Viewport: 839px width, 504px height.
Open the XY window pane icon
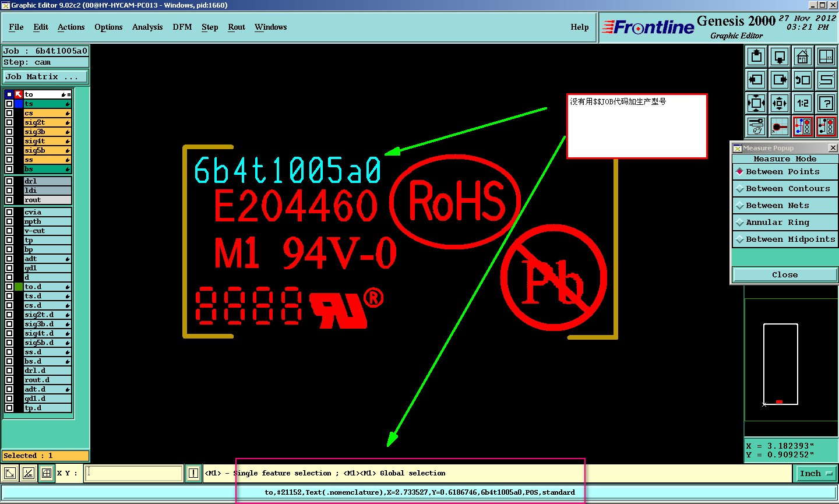click(826, 57)
